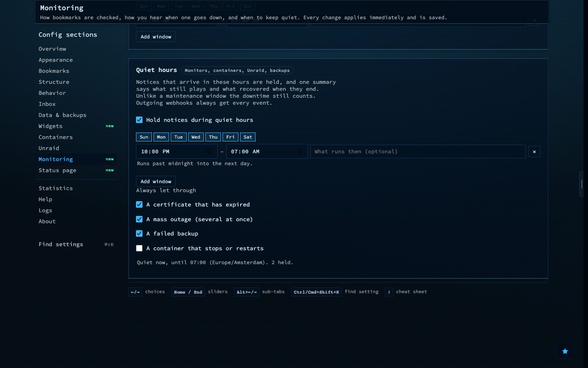The width and height of the screenshot is (588, 368).
Task: Select the Widgets section
Action: pyautogui.click(x=76, y=126)
